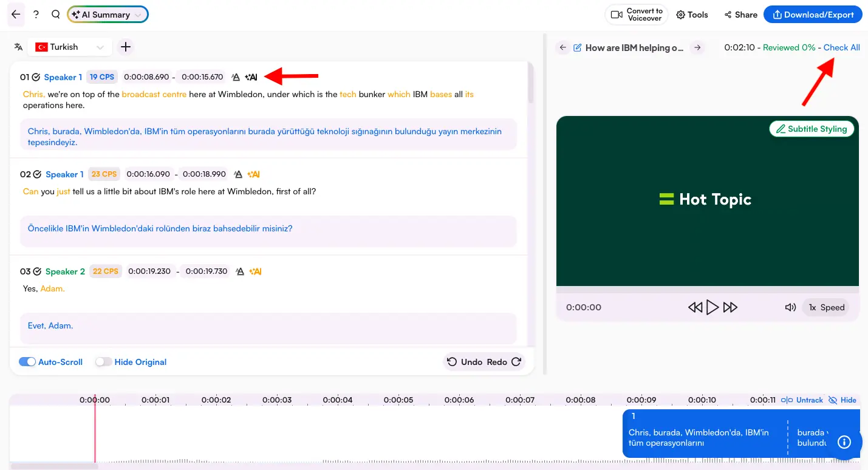The height and width of the screenshot is (470, 868).
Task: Toggle the Hide Original switch
Action: (104, 362)
